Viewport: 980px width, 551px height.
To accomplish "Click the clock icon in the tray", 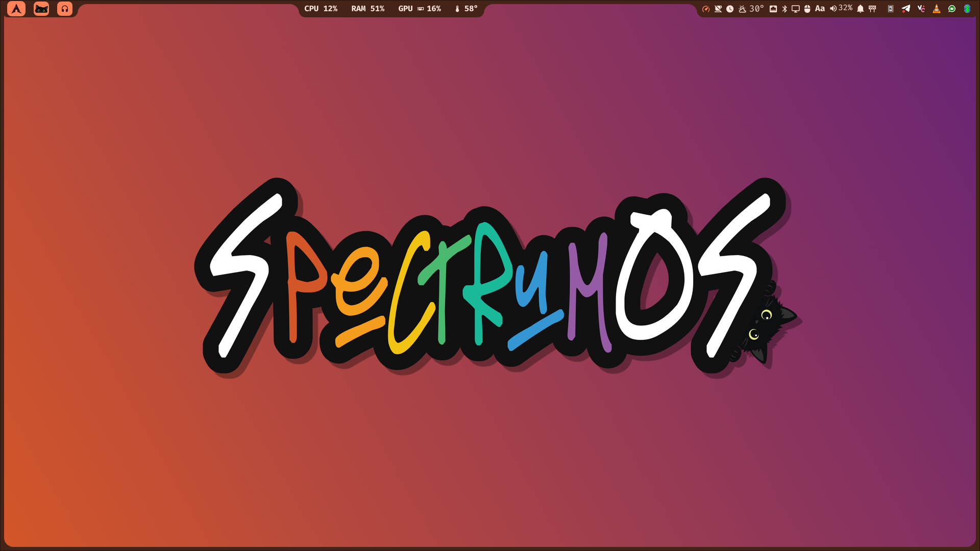I will pyautogui.click(x=730, y=9).
